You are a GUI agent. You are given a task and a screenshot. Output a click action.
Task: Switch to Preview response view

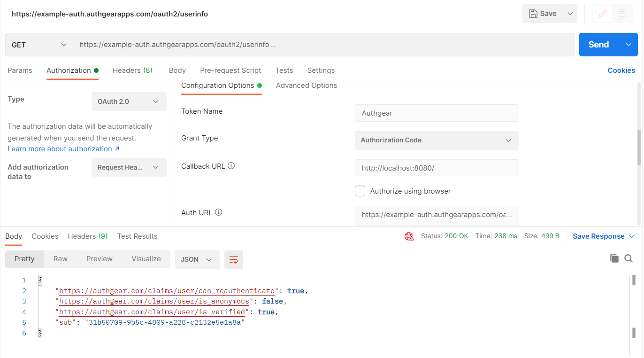100,259
